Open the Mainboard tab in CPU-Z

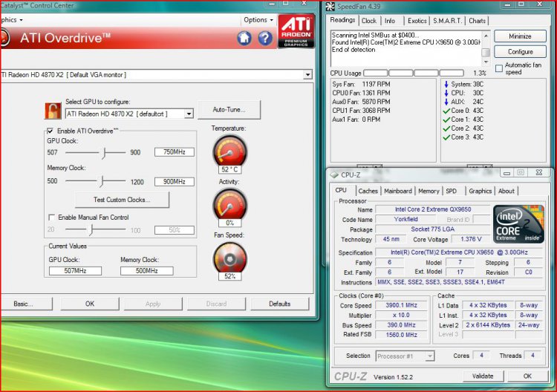(398, 191)
